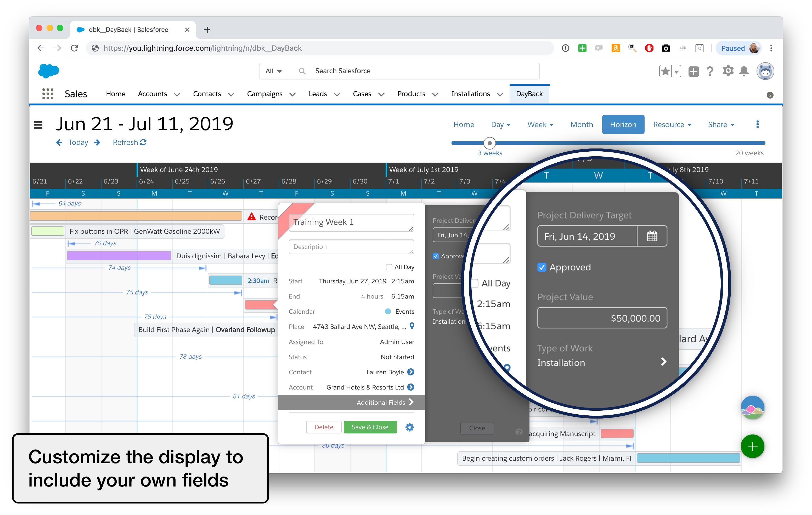Navigate to Lauren Boyle contact arrow
The image size is (812, 515).
(411, 372)
